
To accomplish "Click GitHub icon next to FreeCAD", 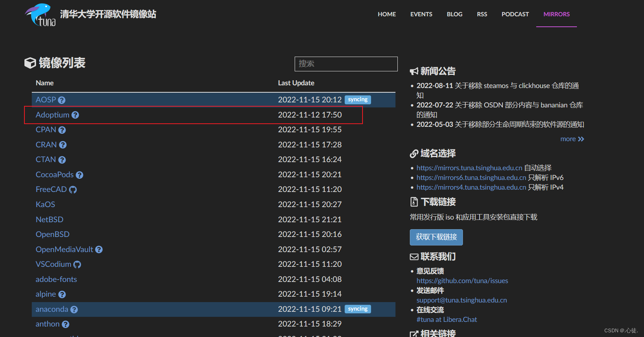I will [73, 190].
